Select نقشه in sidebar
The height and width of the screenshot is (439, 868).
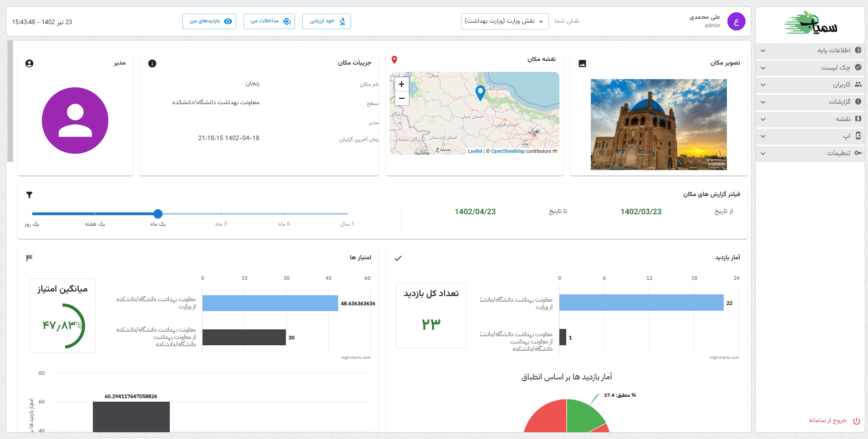click(810, 119)
